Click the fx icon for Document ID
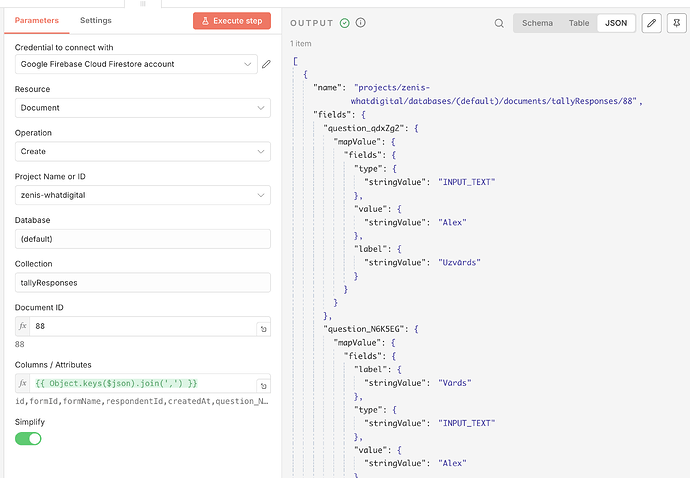Viewport: 690px width, 478px height. pyautogui.click(x=22, y=326)
